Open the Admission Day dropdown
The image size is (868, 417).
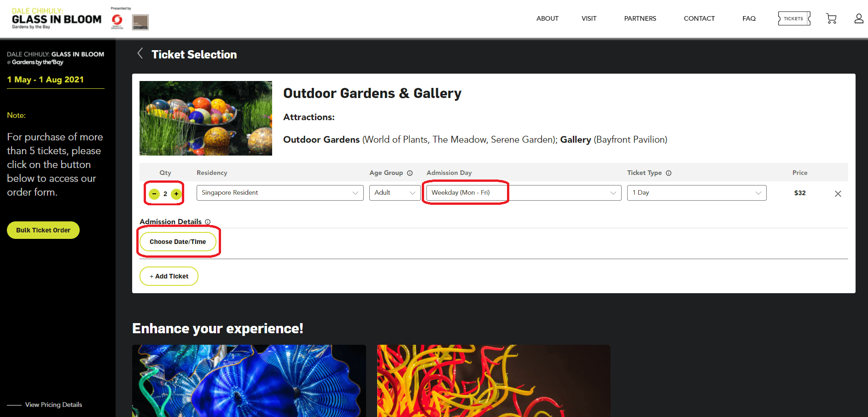pos(524,193)
